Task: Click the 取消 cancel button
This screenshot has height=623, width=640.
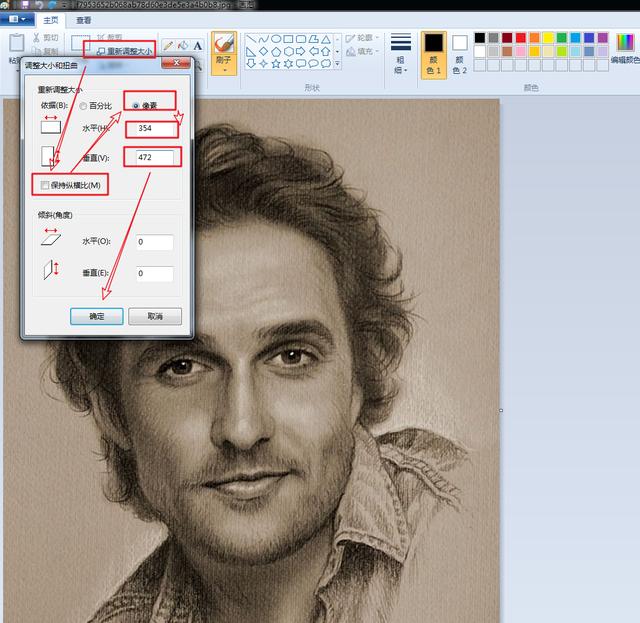Action: 154,316
